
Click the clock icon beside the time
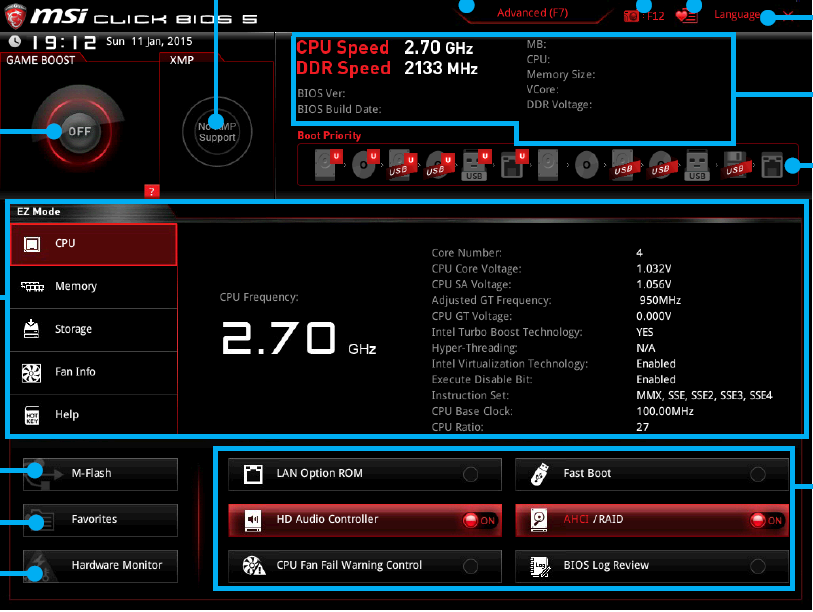coord(15,41)
